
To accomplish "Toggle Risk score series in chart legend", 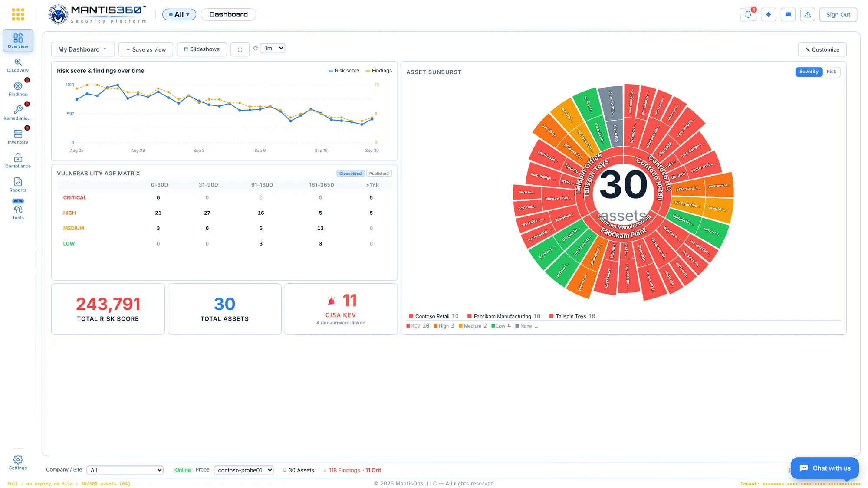I will click(344, 71).
